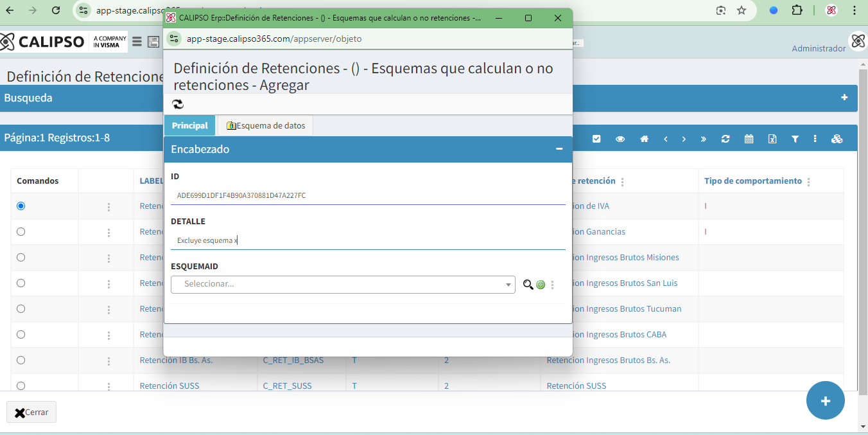Switch to Esquema de datos tab

pyautogui.click(x=266, y=125)
